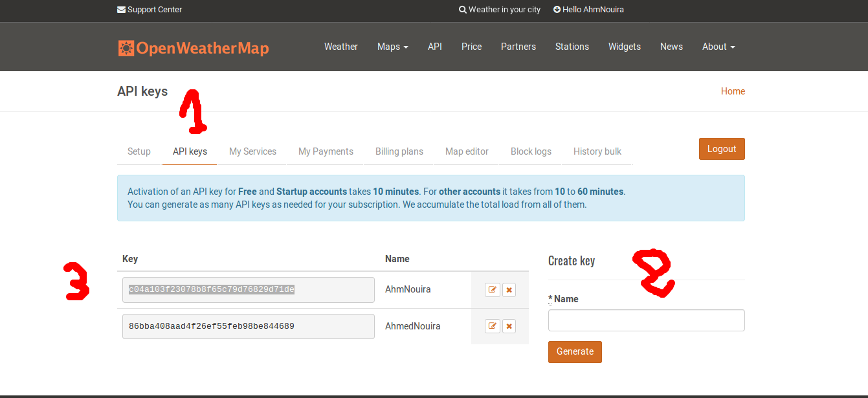Go to the Price page

(472, 47)
